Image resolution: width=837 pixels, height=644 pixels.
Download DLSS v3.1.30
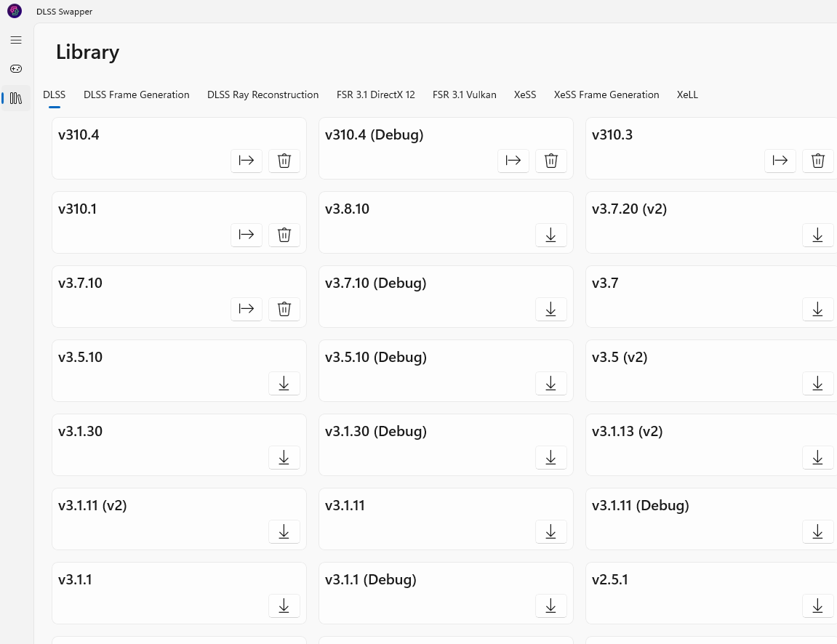coord(284,457)
